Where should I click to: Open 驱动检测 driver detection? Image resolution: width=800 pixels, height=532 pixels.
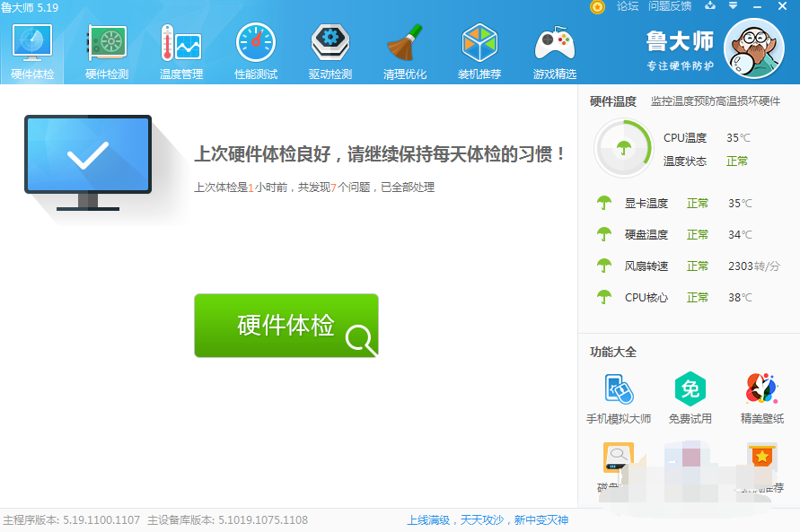coord(330,52)
